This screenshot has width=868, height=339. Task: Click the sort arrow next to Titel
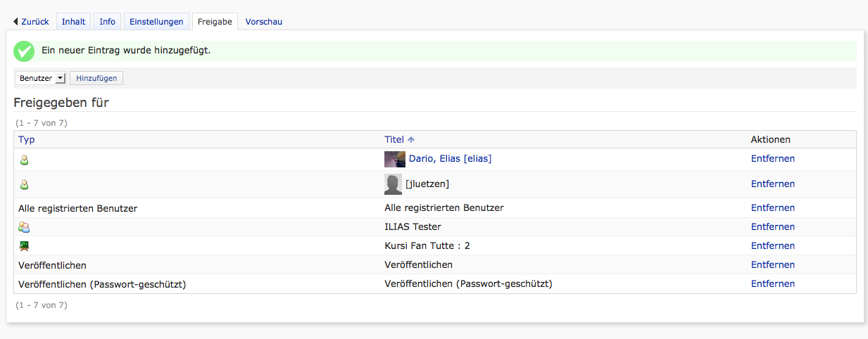[411, 140]
